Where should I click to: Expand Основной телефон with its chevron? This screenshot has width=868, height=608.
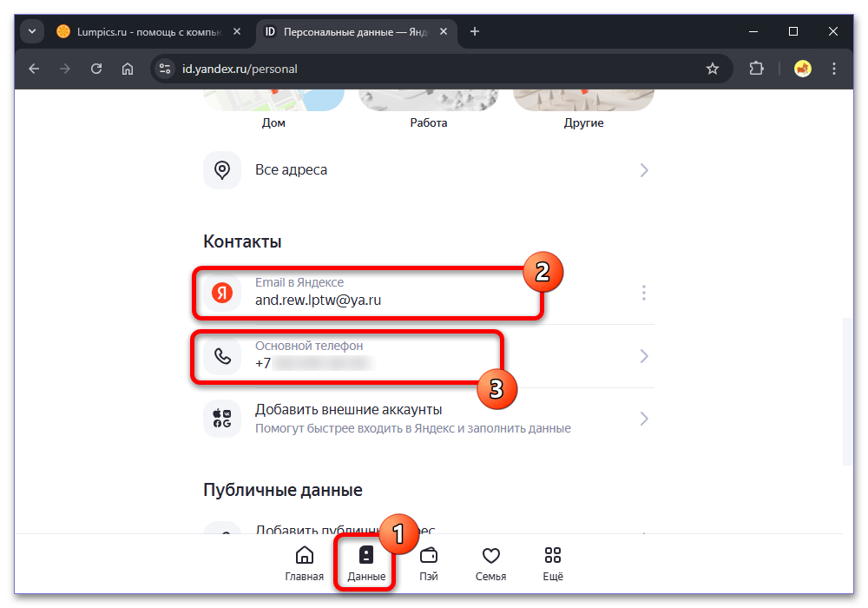click(x=644, y=356)
